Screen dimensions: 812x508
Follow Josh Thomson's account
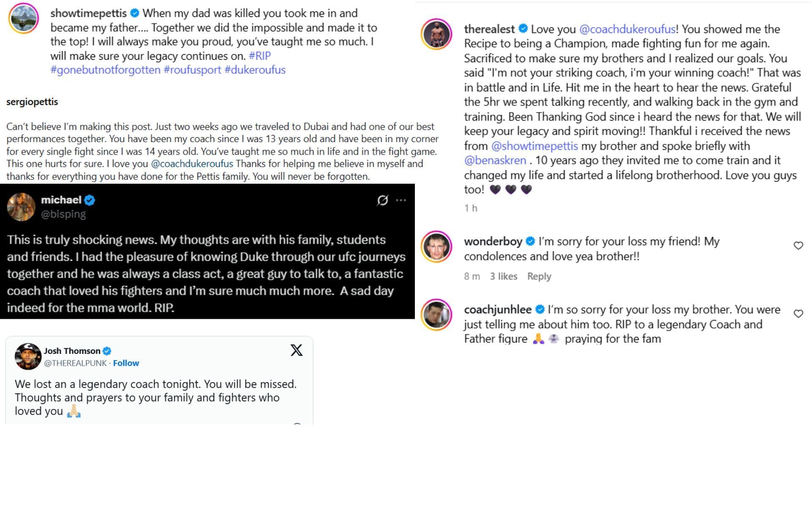pyautogui.click(x=126, y=363)
